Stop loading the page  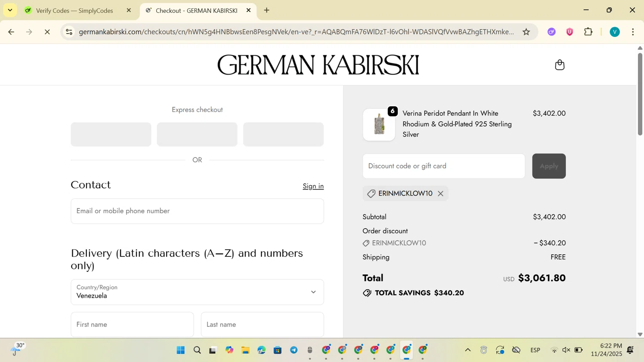coord(47,32)
